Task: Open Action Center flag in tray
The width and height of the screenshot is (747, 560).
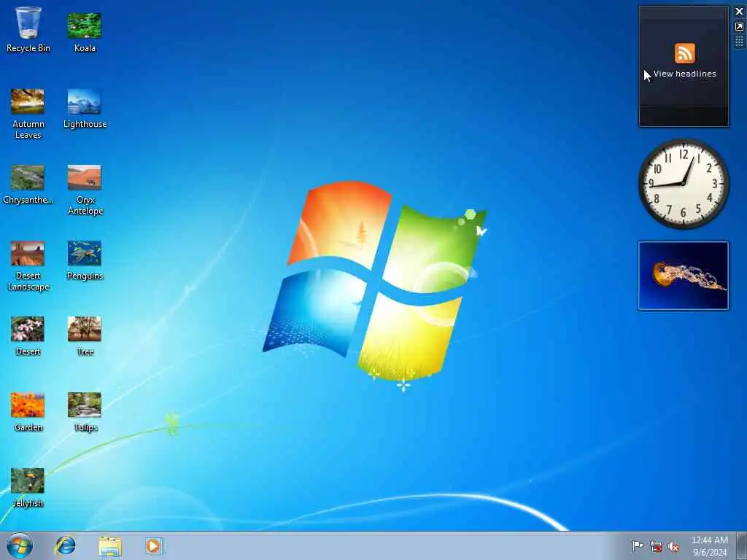Action: 638,545
